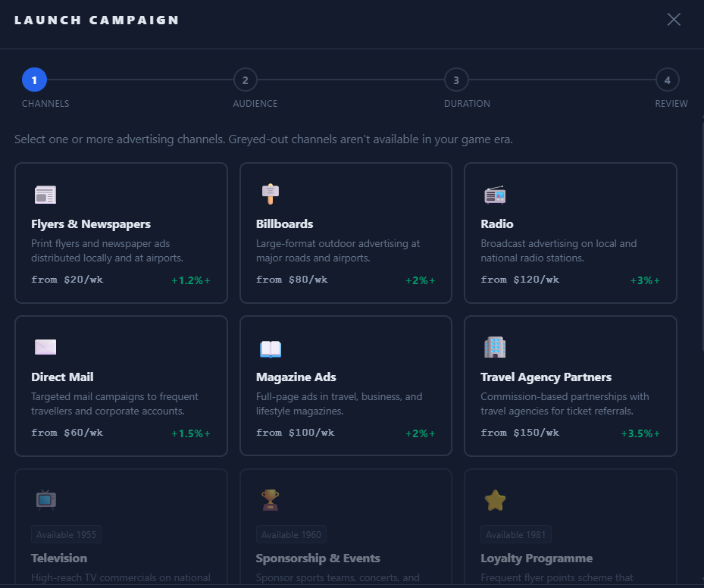Click 'from $20/wk' price text

(67, 280)
